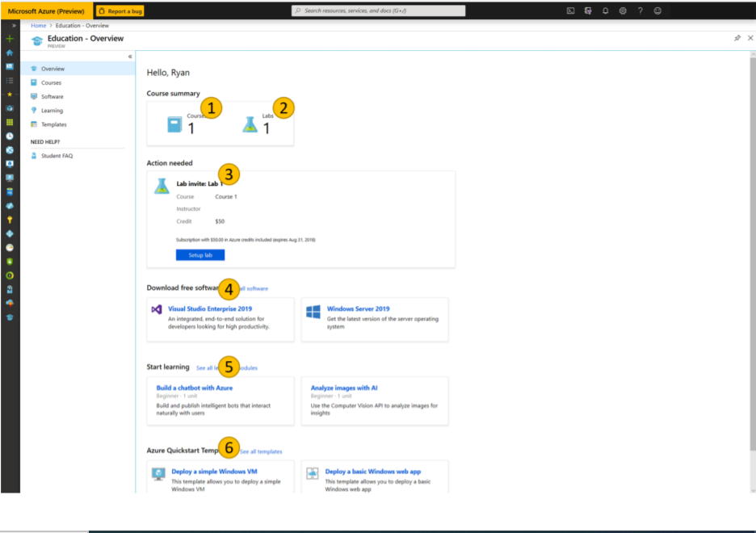Click the gauge icon in the left sidebar
The width and height of the screenshot is (756, 533).
10,248
